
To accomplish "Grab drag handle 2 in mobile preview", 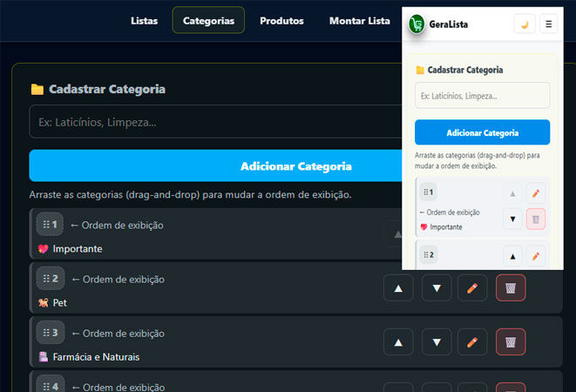I will point(429,254).
